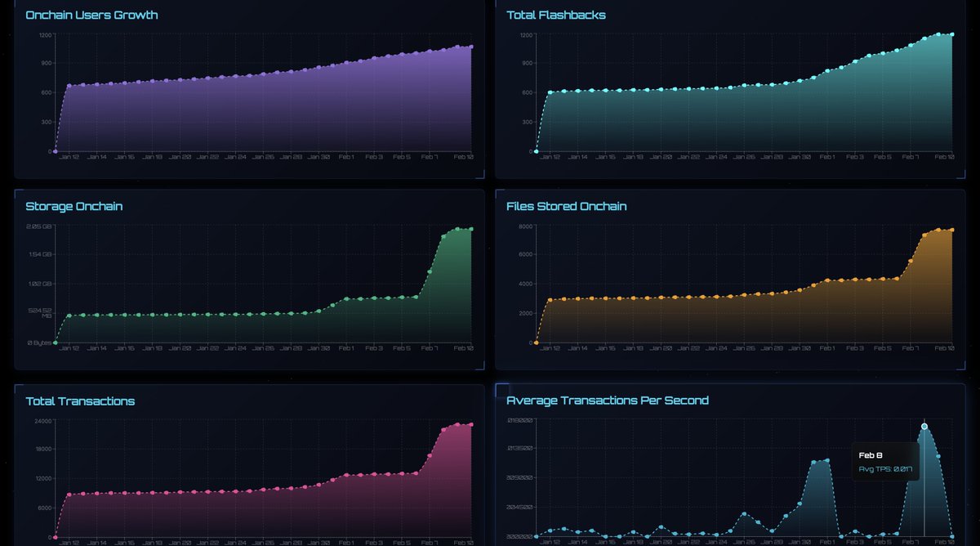
Task: Click the Files Stored Onchain chart title
Action: [x=567, y=207]
